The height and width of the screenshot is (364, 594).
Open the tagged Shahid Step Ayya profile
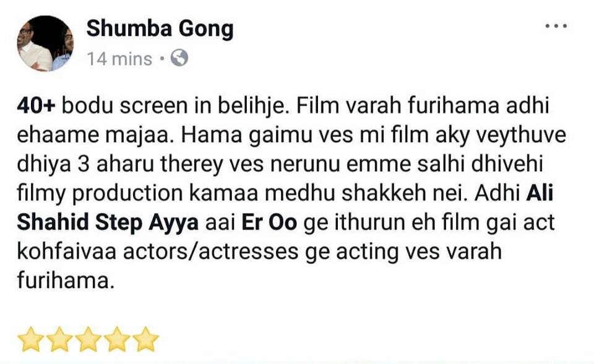(108, 222)
